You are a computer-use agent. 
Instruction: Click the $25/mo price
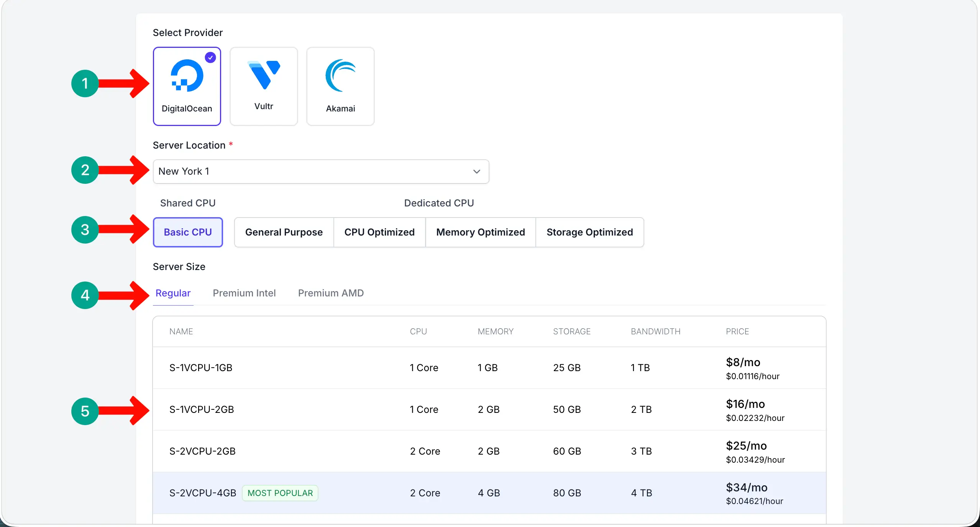[x=746, y=445]
